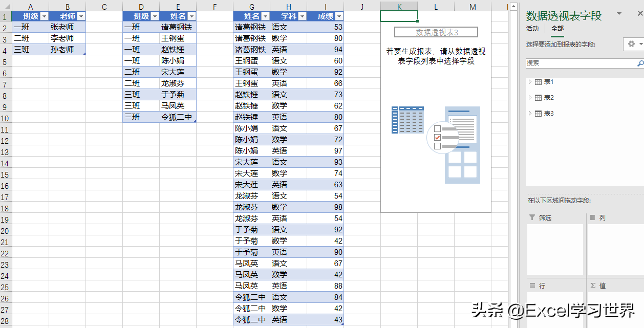Select the score cell 43

pyautogui.click(x=326, y=319)
